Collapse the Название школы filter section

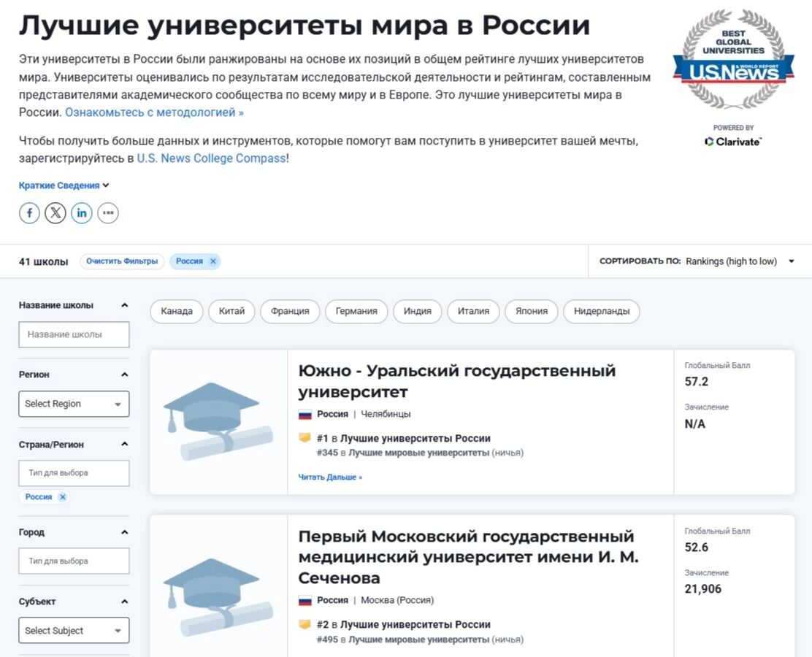(x=124, y=305)
